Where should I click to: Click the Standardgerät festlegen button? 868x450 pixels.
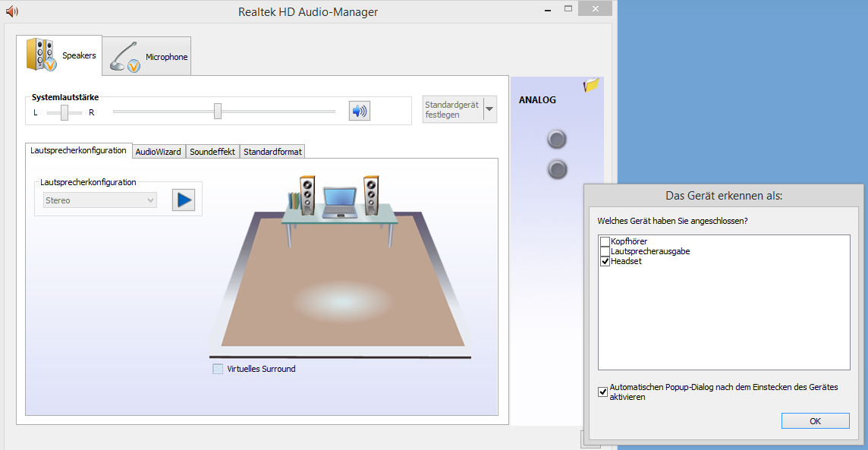(453, 109)
